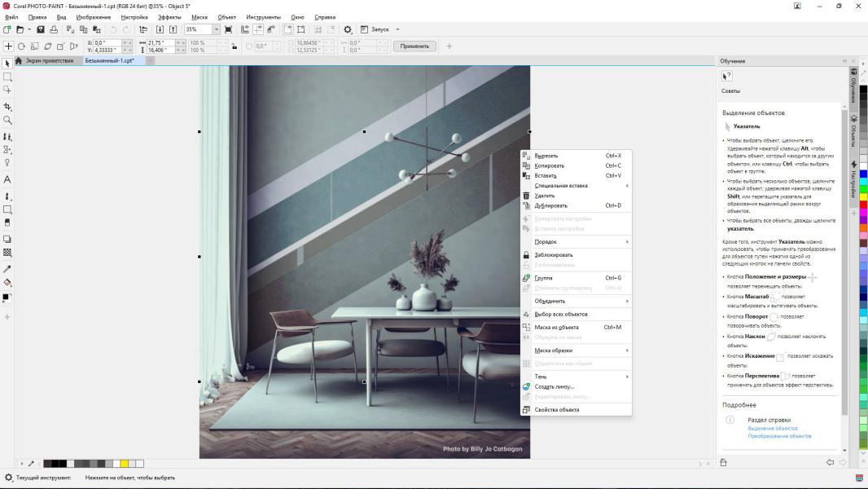The width and height of the screenshot is (868, 489).
Task: Select the Text tool
Action: pyautogui.click(x=7, y=178)
